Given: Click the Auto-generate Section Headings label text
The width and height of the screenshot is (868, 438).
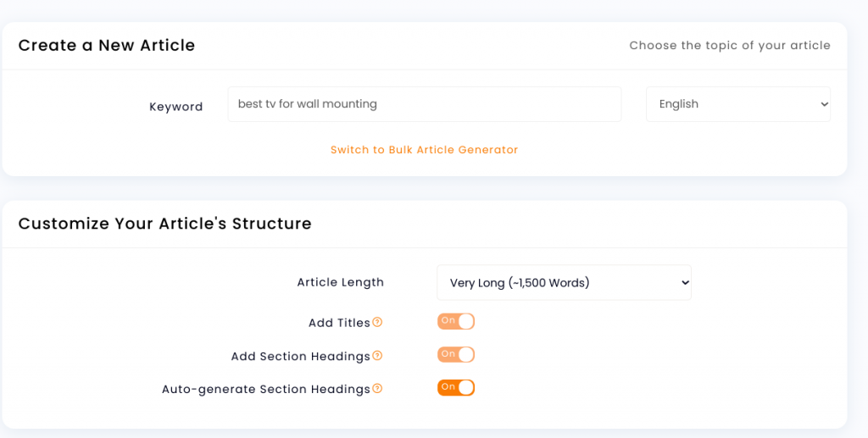Looking at the screenshot, I should point(265,390).
